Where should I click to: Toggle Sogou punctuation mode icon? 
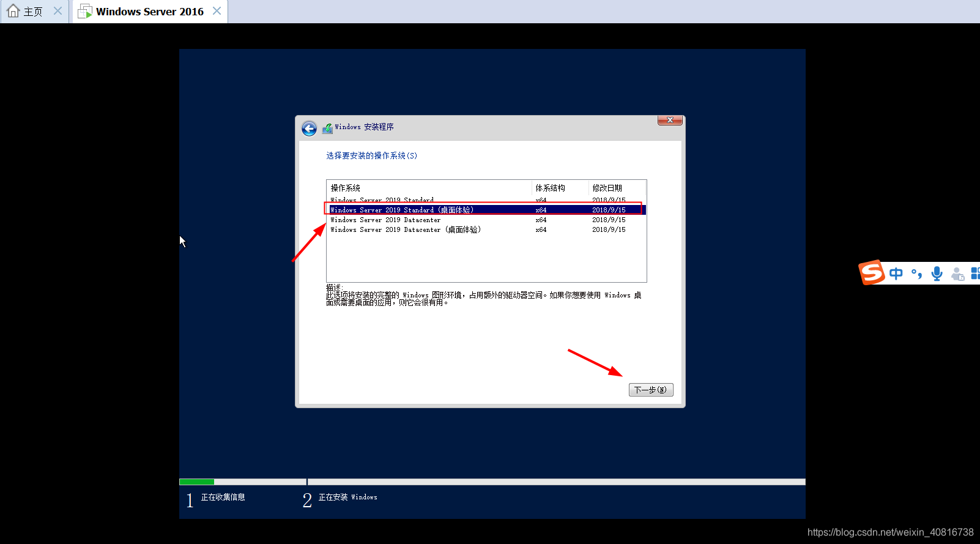tap(916, 274)
